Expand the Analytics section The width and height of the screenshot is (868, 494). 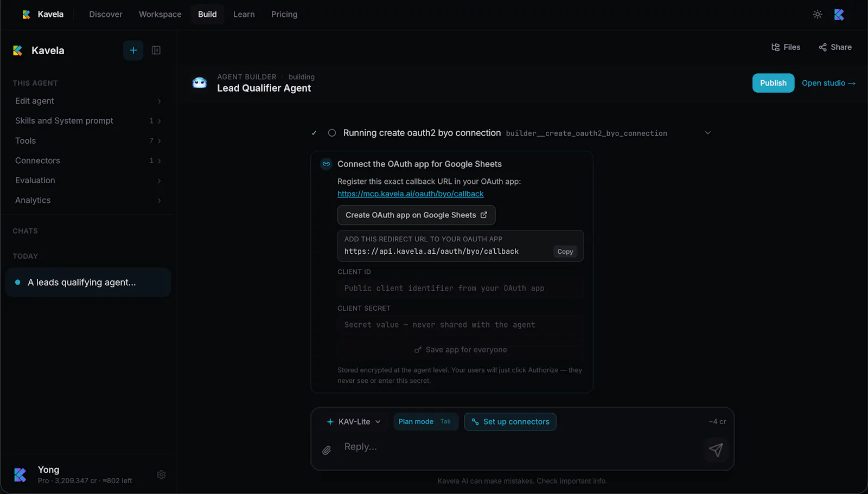[88, 201]
